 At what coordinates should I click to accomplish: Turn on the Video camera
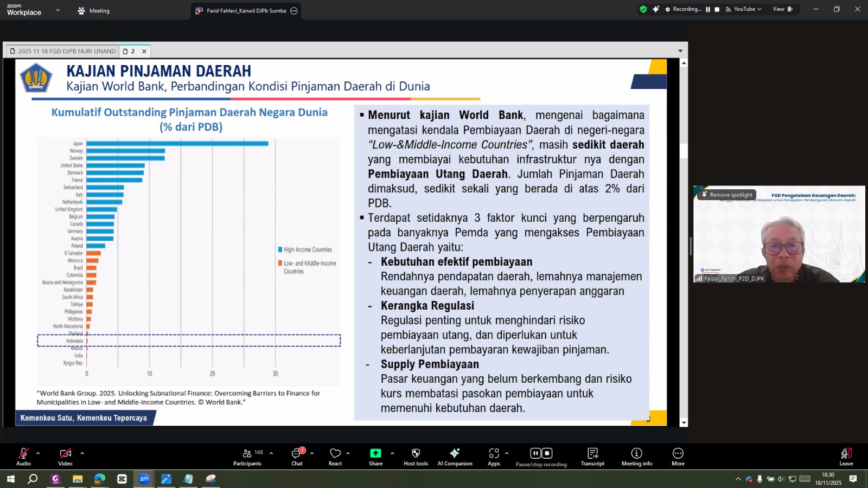[65, 457]
